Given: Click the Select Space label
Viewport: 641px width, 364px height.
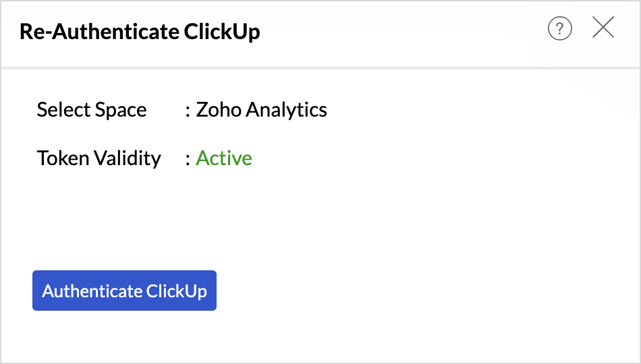Looking at the screenshot, I should coord(92,110).
